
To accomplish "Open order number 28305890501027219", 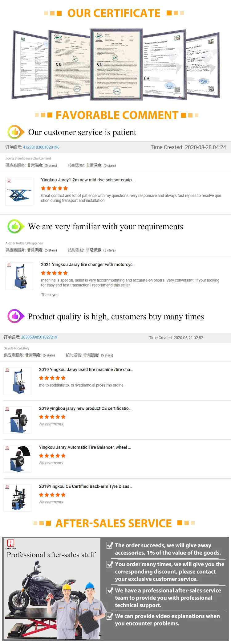I will pyautogui.click(x=39, y=337).
